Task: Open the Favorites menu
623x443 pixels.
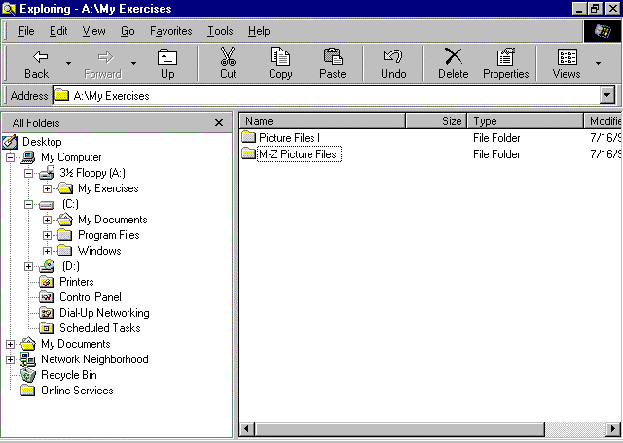Action: tap(171, 31)
